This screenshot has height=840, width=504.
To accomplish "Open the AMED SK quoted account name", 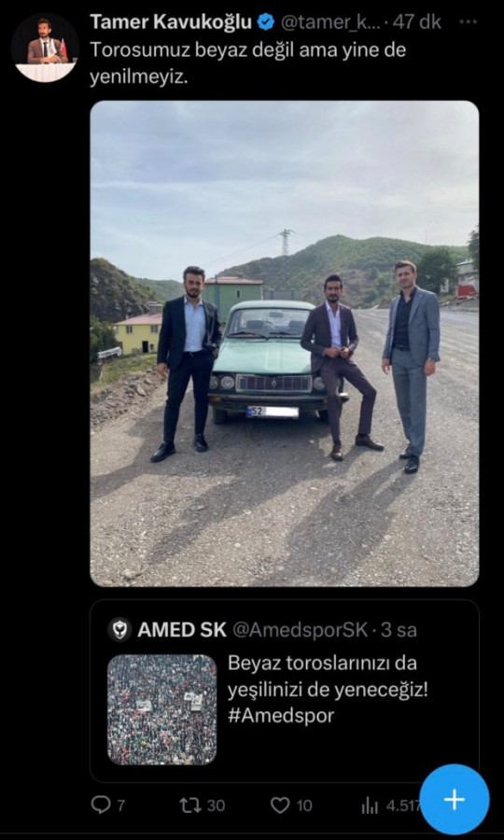I will pos(182,631).
